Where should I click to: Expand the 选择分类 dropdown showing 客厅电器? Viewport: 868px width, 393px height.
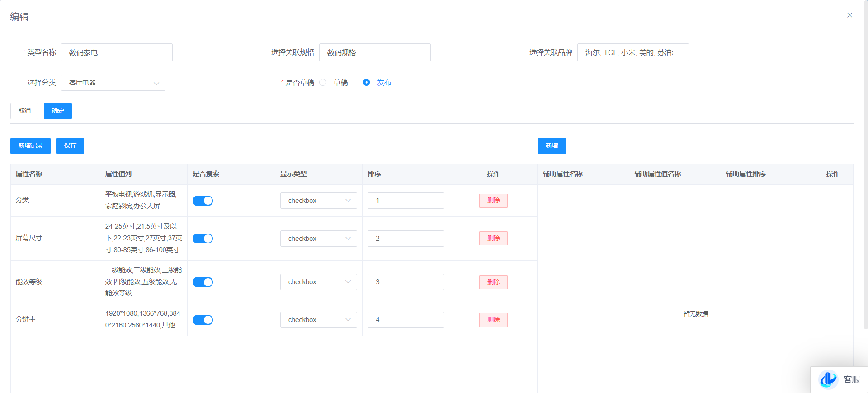point(113,83)
